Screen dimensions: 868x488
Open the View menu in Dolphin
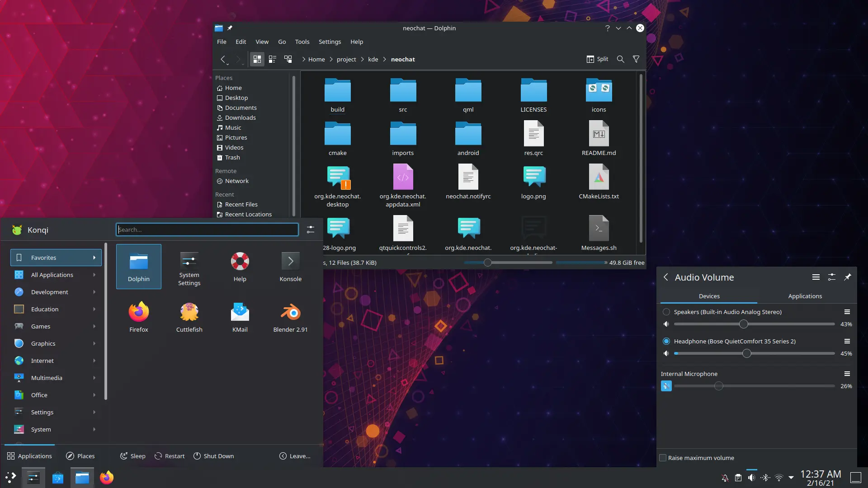click(262, 42)
